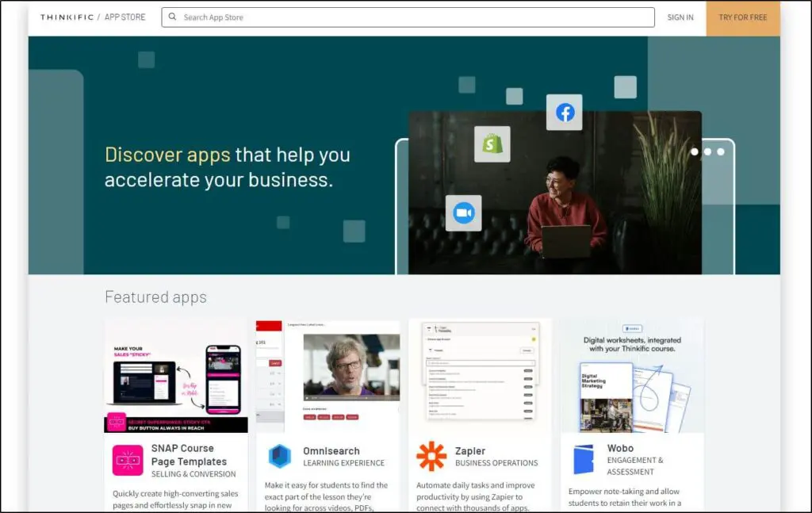This screenshot has width=812, height=513.
Task: Click the Facebook icon on the hero image
Action: [x=564, y=113]
